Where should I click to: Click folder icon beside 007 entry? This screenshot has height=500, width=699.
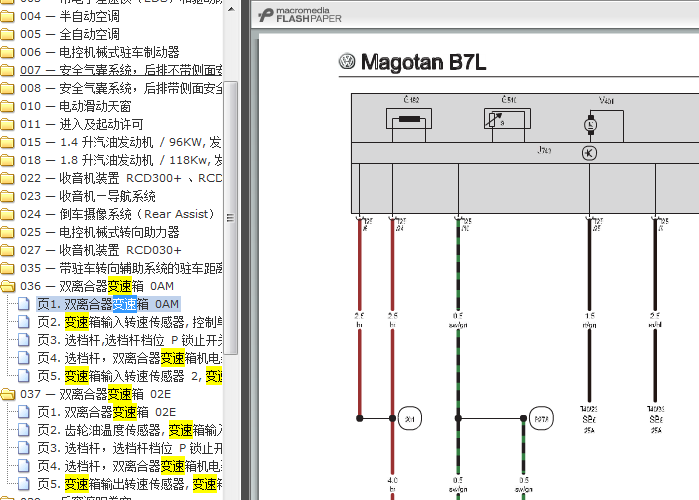tap(7, 70)
